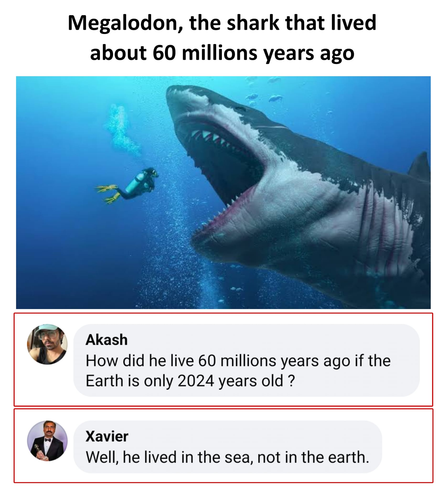Click Akash's profile picture
Screen dimensions: 448x489
(x=47, y=344)
